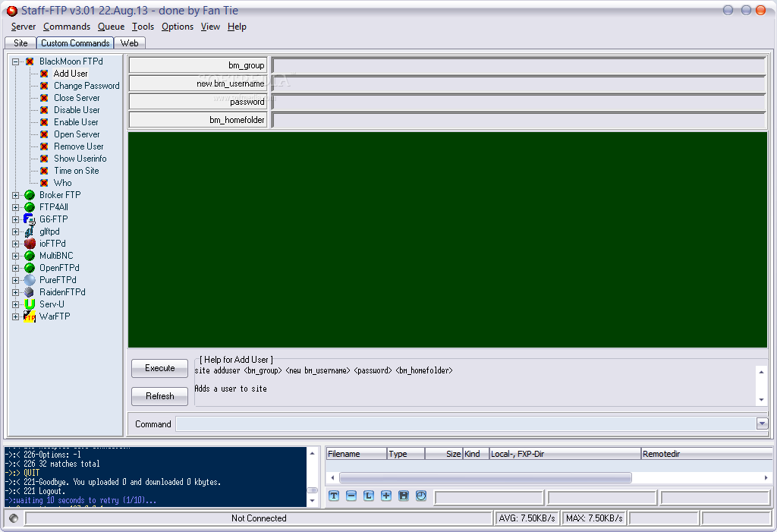Click the Local-, FXP-Dir column header
Screen dimensions: 777x532
tap(565, 454)
